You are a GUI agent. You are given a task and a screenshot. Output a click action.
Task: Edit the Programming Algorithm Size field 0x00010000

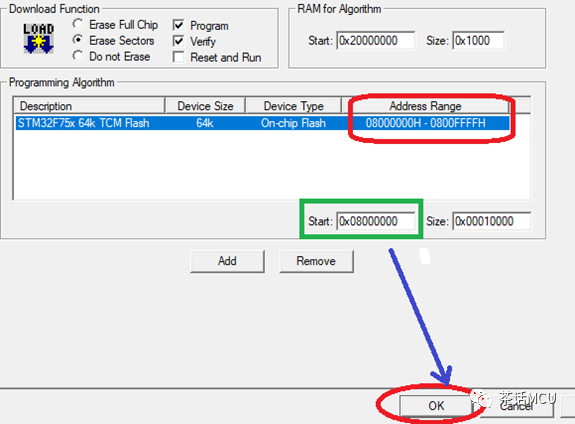491,221
